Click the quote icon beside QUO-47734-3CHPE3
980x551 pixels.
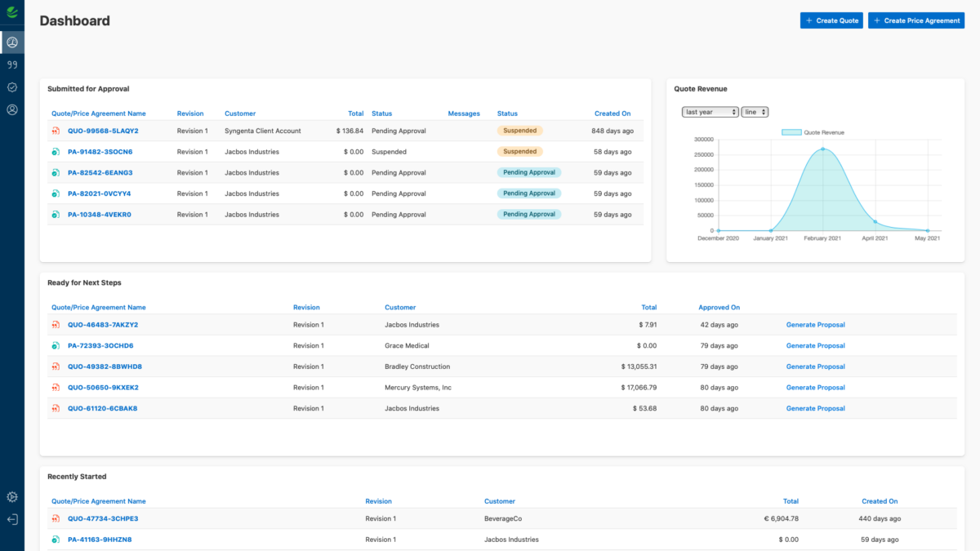(55, 518)
